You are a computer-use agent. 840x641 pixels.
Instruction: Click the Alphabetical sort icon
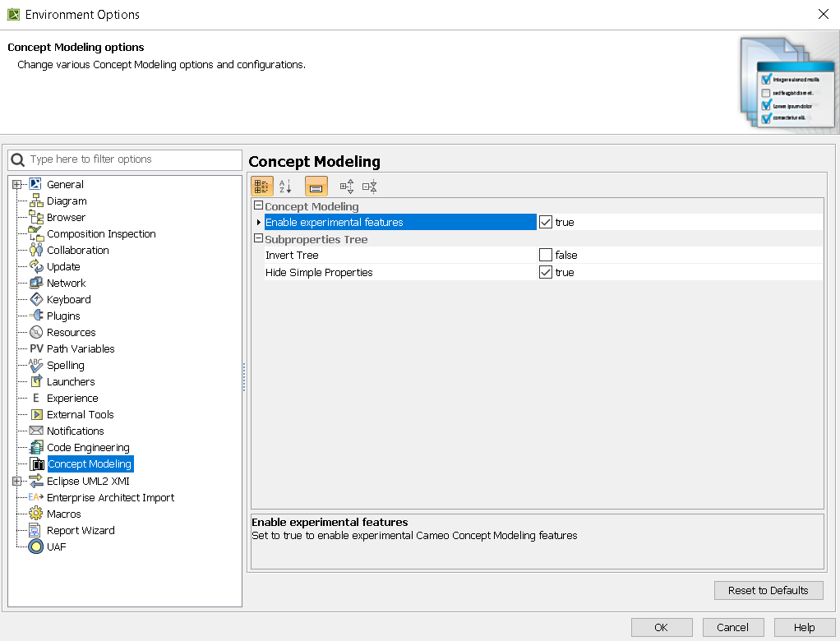[x=285, y=187]
